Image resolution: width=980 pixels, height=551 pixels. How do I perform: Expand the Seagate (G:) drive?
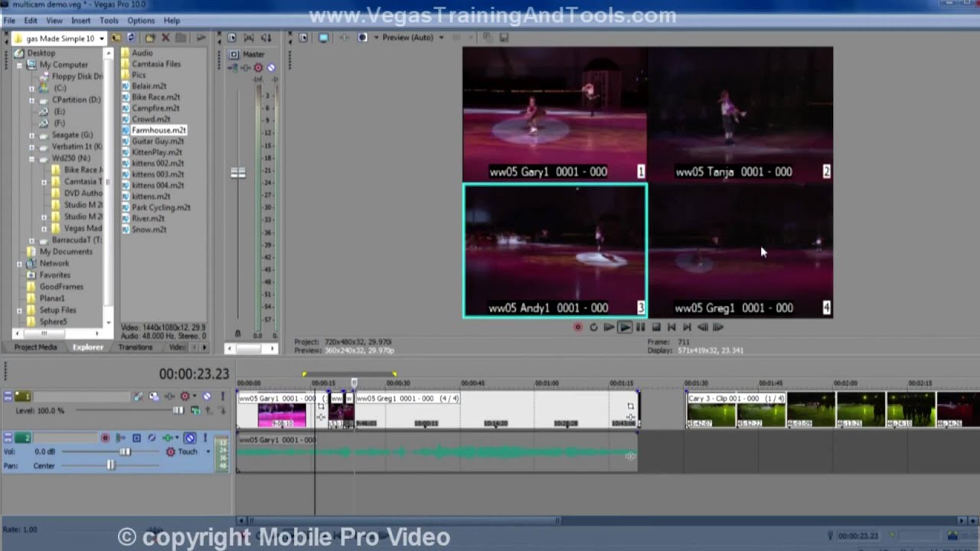coord(31,135)
